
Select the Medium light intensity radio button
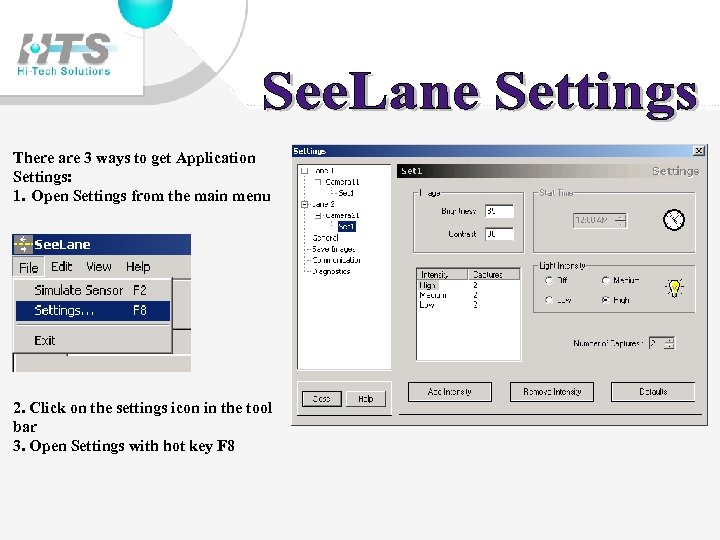606,280
